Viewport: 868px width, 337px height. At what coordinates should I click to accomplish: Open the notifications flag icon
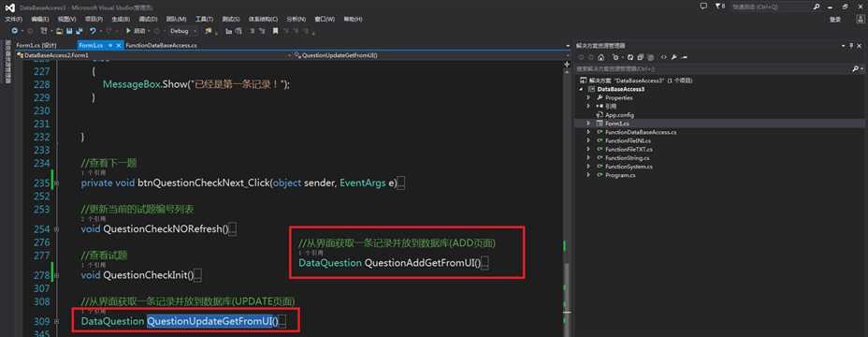tap(718, 7)
